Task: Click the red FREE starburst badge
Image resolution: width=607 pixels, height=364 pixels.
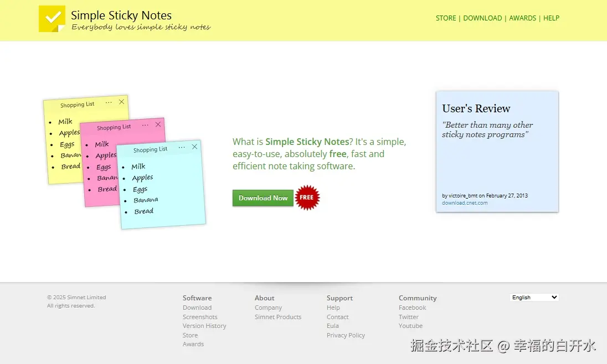Action: [x=308, y=197]
